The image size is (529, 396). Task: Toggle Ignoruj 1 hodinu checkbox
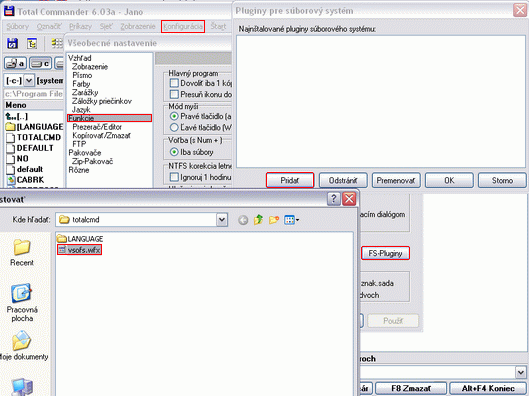174,177
